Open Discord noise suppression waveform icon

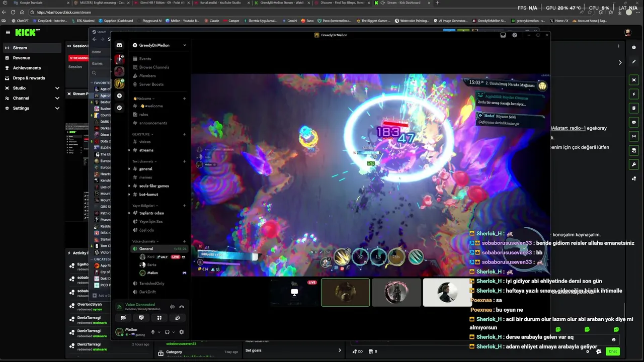pyautogui.click(x=172, y=307)
